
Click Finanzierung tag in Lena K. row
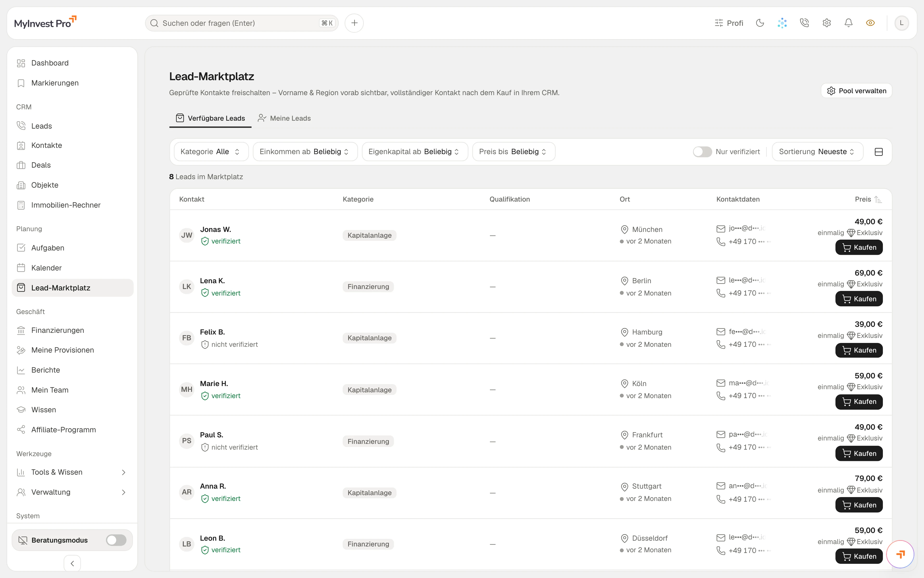coord(368,287)
